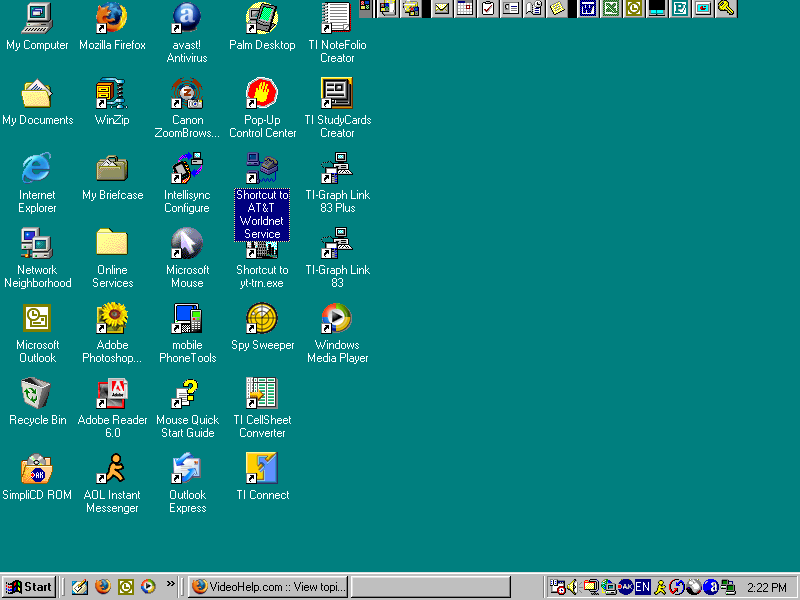Launch Excel from the Office shortcut bar
This screenshot has width=800, height=600.
coord(611,9)
